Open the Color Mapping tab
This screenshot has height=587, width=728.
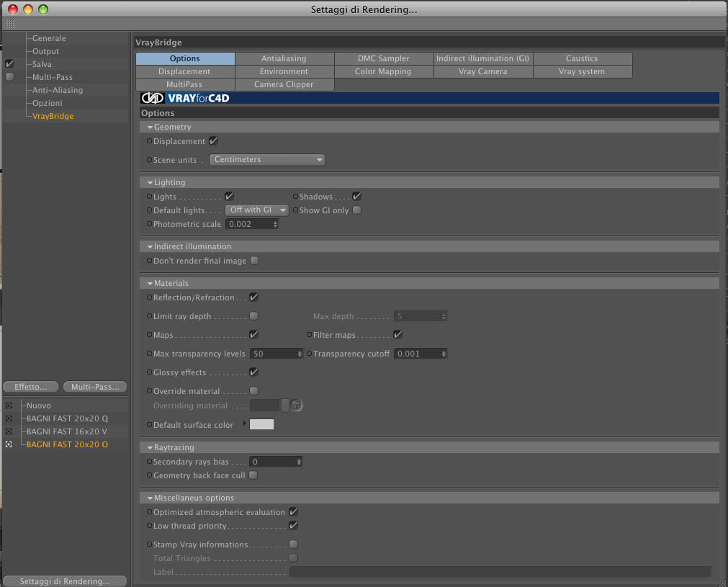click(384, 71)
